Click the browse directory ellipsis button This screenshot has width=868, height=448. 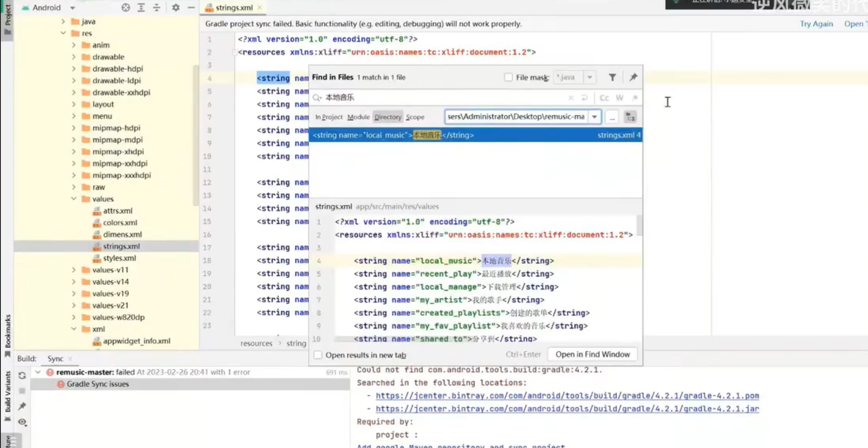[x=612, y=117]
